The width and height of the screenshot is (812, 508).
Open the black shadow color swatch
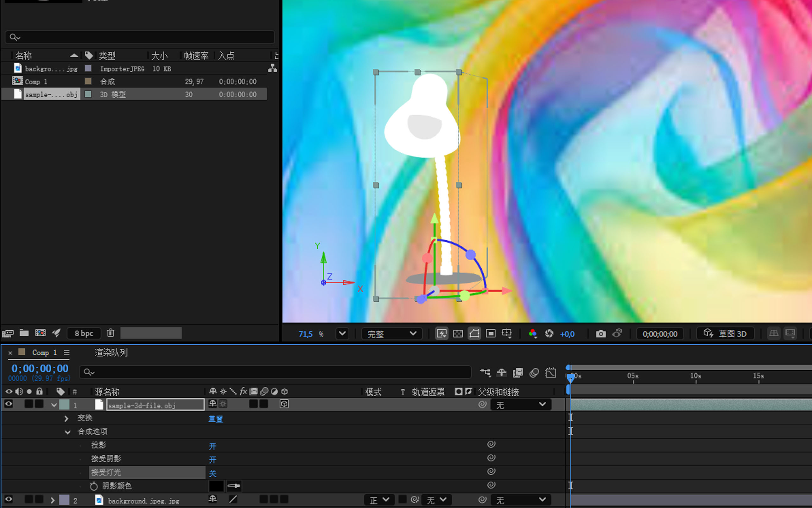216,486
